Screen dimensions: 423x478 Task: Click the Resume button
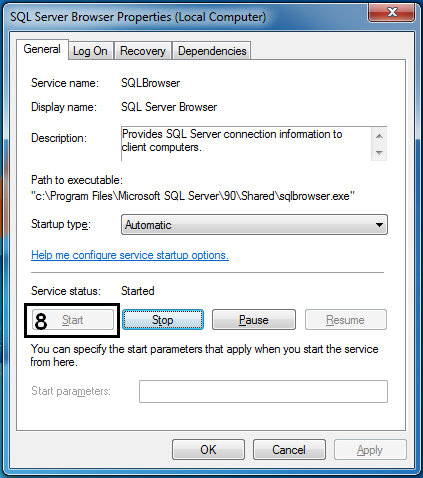(x=346, y=320)
